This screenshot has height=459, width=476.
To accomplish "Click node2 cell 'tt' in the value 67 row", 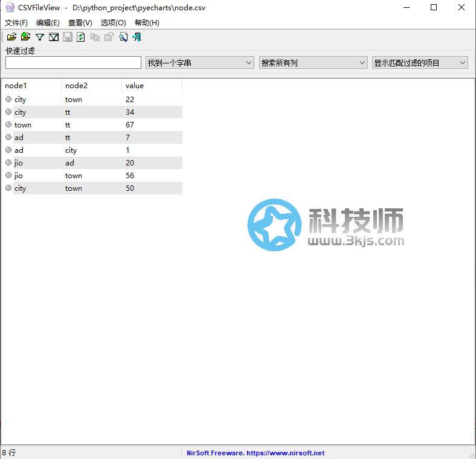I will pos(68,125).
